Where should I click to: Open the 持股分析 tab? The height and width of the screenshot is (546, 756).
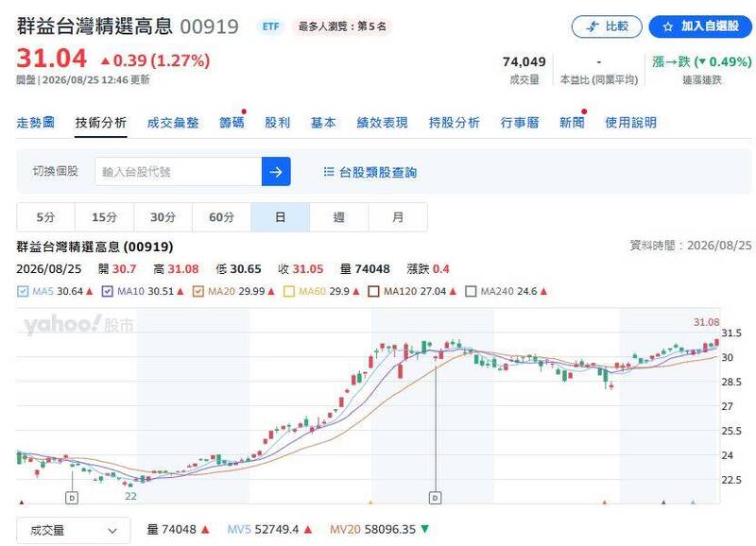click(455, 123)
